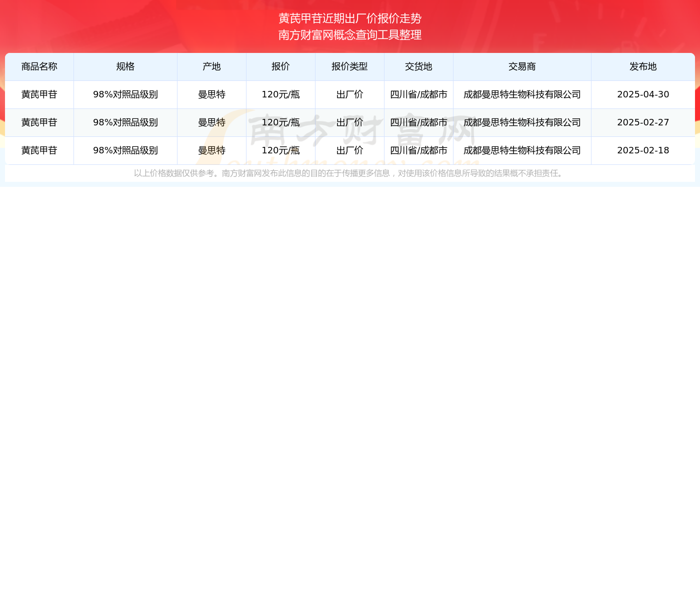Click the title 黄芪甲苷近期出厂价报价走势
Image resolution: width=700 pixels, height=602 pixels.
click(x=350, y=18)
